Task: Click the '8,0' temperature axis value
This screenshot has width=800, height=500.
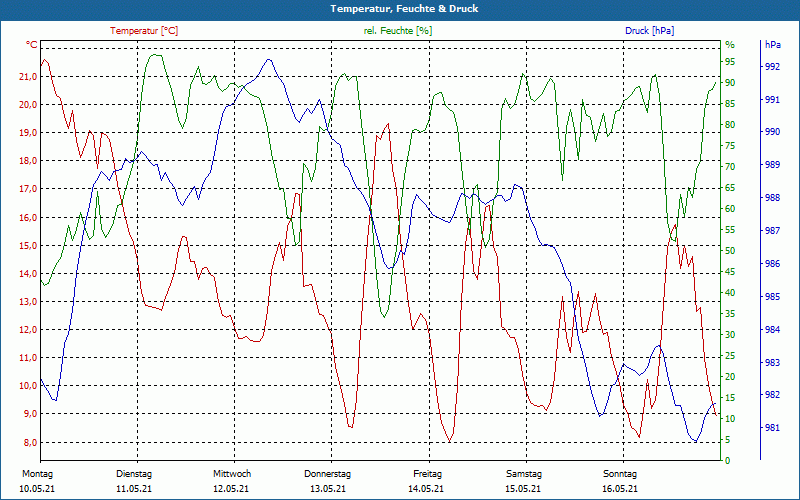Action: [x=30, y=442]
